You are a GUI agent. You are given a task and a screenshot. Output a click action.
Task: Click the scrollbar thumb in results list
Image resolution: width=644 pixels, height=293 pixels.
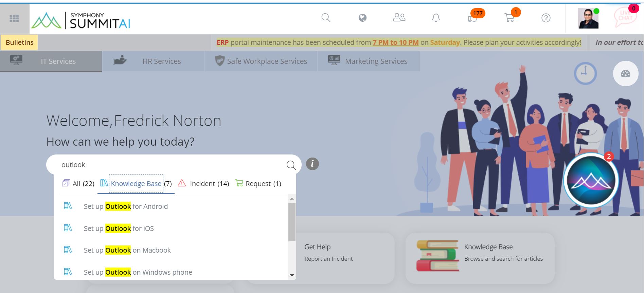tap(292, 222)
